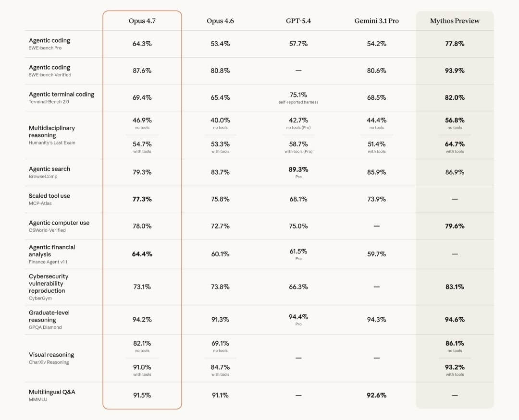Click GPT-5.4's BrowseComp score 89.3%
519x420 pixels.
pyautogui.click(x=298, y=169)
